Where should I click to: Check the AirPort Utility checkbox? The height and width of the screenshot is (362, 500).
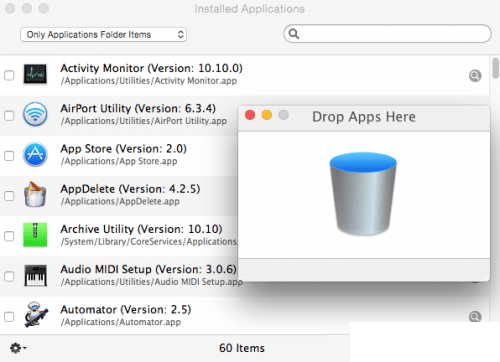pyautogui.click(x=9, y=116)
